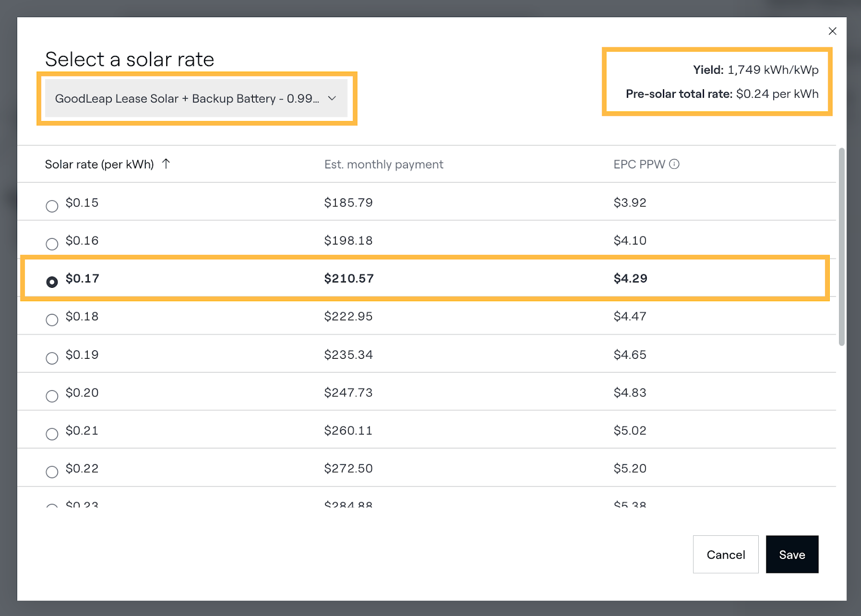Screen dimensions: 861x616
Task: Click the selected $0.17 radio button
Action: 52,282
